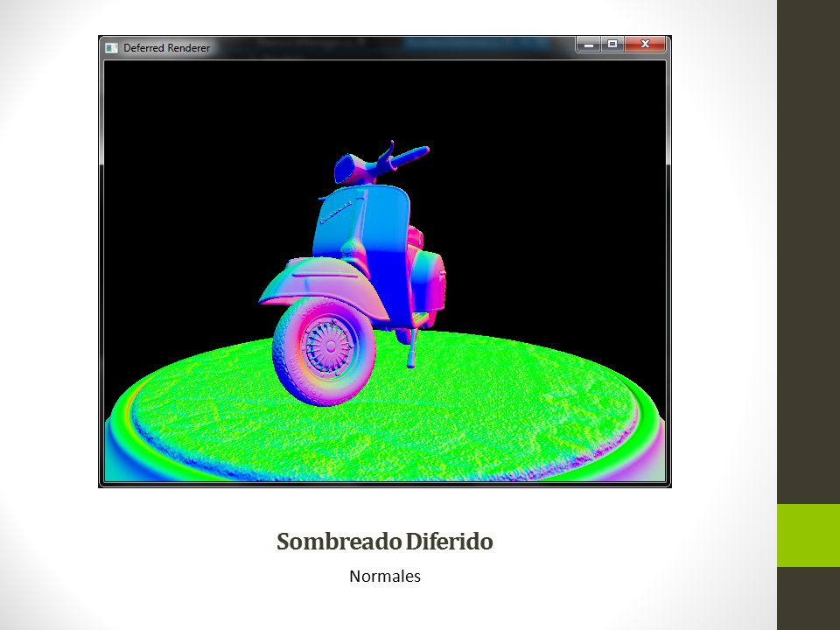Click the scooter's front wheel in the render

324,351
